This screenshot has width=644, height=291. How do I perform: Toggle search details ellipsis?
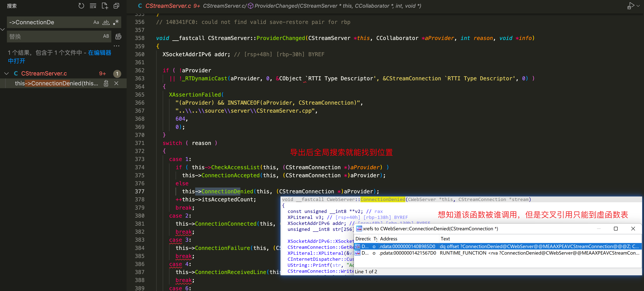(x=117, y=46)
